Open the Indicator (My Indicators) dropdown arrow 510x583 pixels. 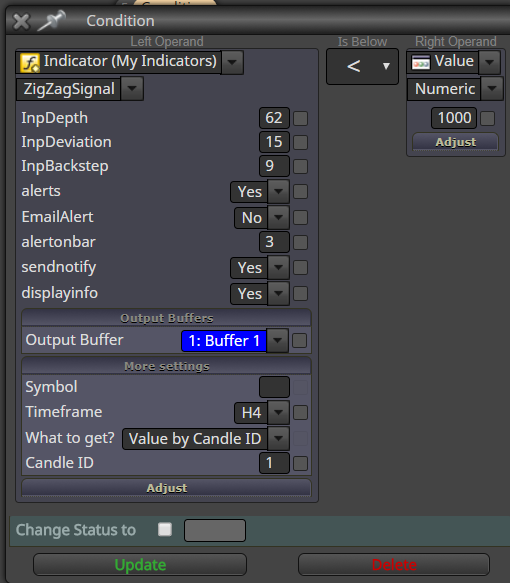(x=232, y=62)
